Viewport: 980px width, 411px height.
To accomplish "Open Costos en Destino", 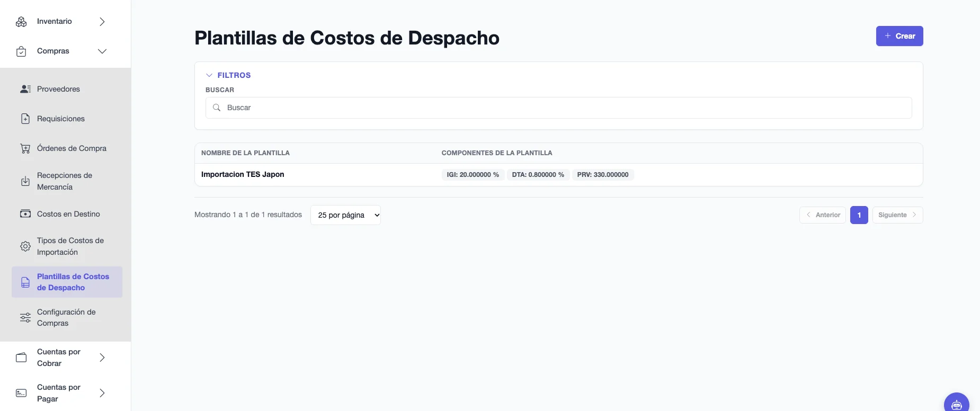I will point(68,214).
